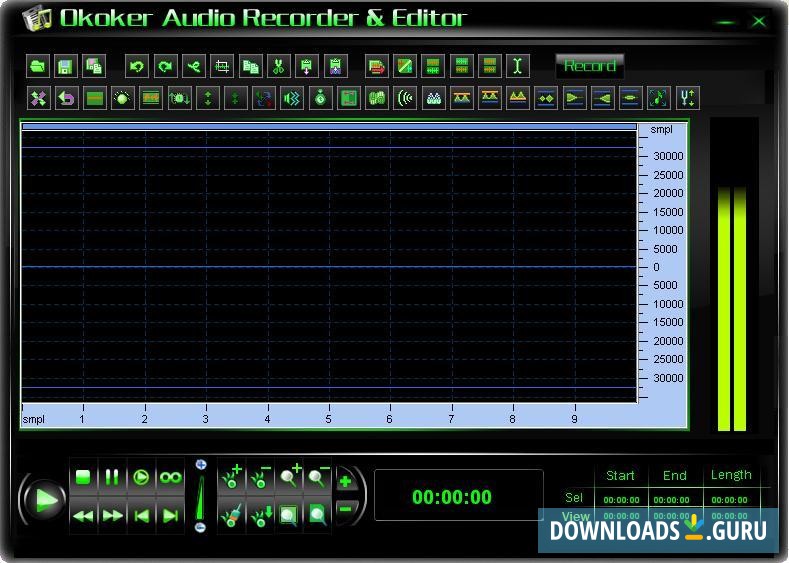Click the hand with brush icon
The width and height of the screenshot is (789, 563).
point(231,515)
